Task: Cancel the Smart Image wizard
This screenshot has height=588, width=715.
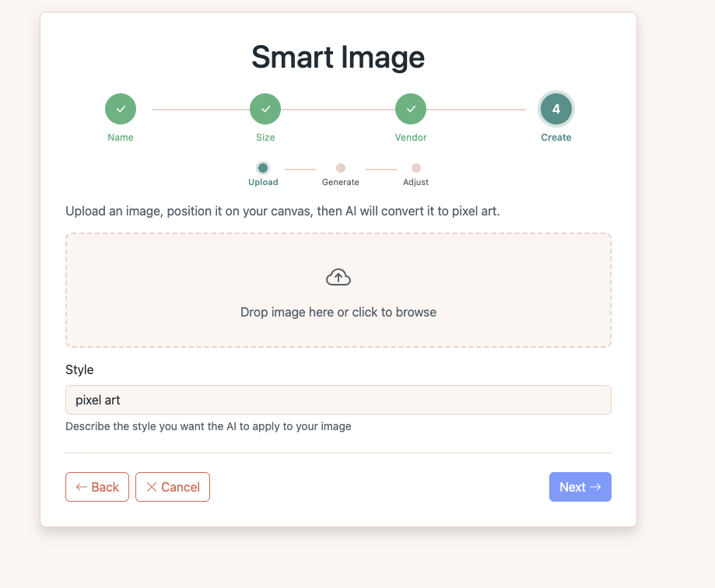Action: (x=172, y=487)
